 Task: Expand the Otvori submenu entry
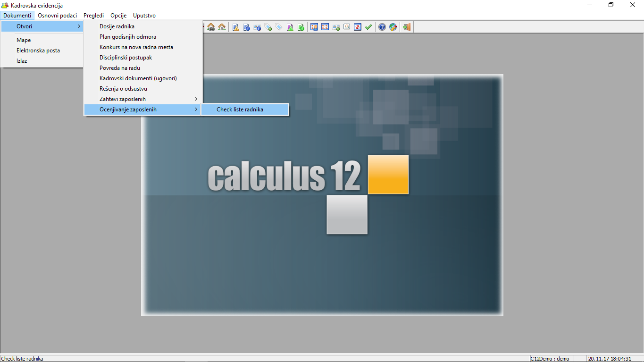(42, 26)
